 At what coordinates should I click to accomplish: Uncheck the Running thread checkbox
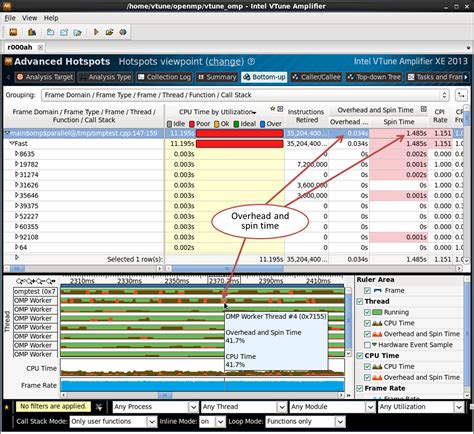point(367,312)
